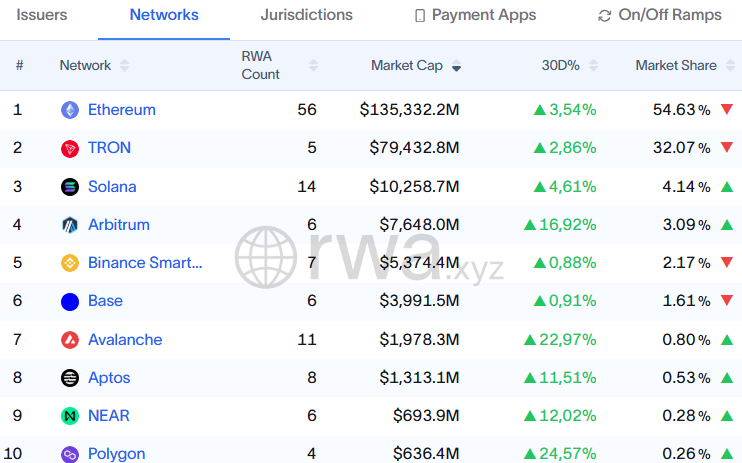Screen dimensions: 742x463
Task: Click the NEAR network logo icon
Action: pyautogui.click(x=70, y=416)
